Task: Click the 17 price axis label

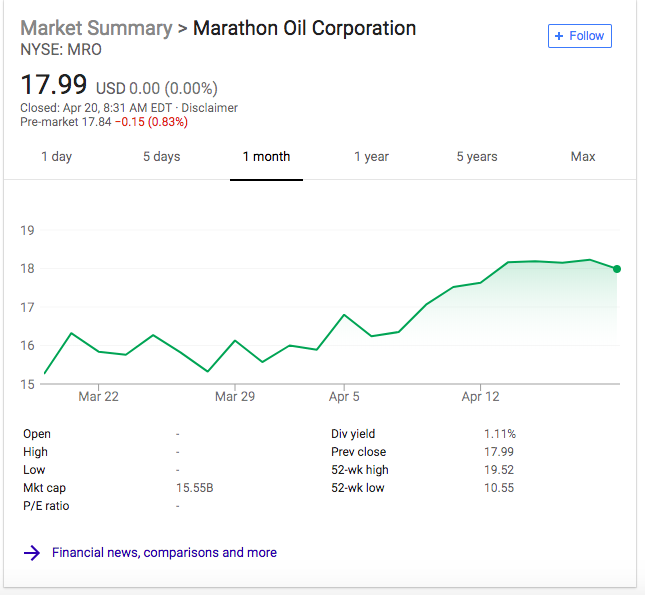Action: point(27,307)
